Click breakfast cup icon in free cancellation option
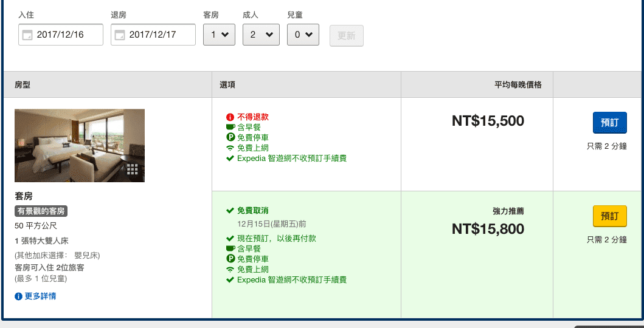The height and width of the screenshot is (328, 644). point(230,249)
